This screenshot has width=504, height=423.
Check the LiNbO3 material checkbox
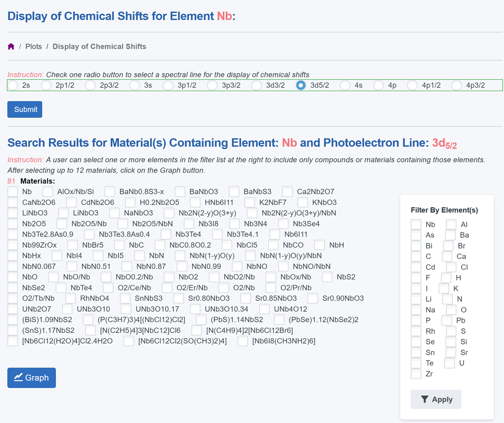coord(12,212)
